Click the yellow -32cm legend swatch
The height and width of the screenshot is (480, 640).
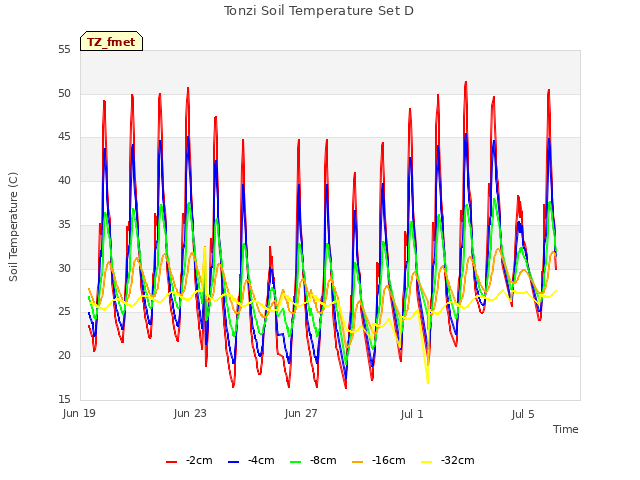pos(427,462)
